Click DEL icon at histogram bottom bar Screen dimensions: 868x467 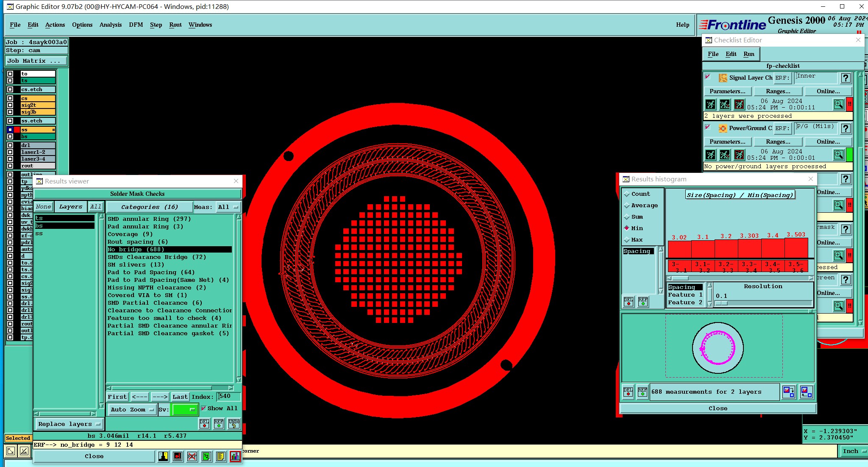point(628,392)
